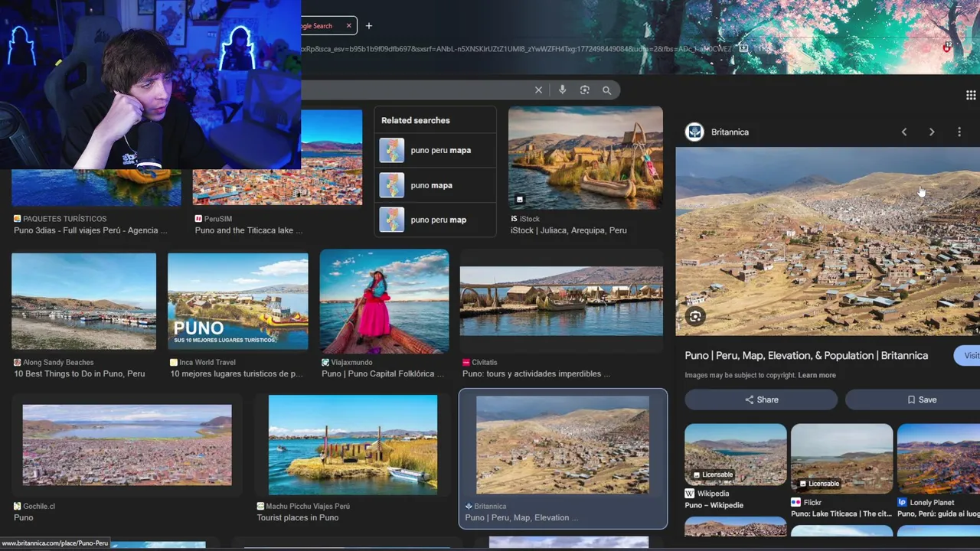The height and width of the screenshot is (551, 980).
Task: Click the Share button
Action: (x=761, y=399)
